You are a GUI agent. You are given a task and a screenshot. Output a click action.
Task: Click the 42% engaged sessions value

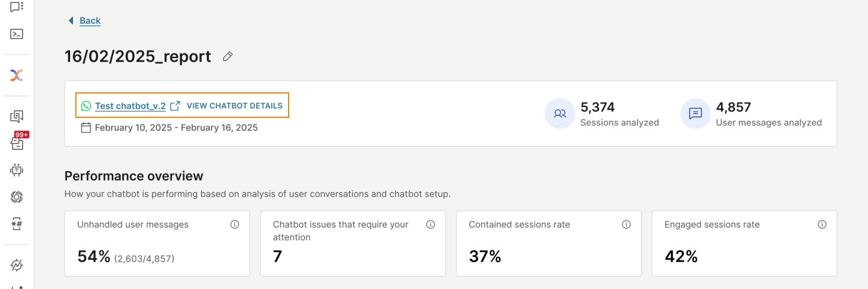coord(681,256)
